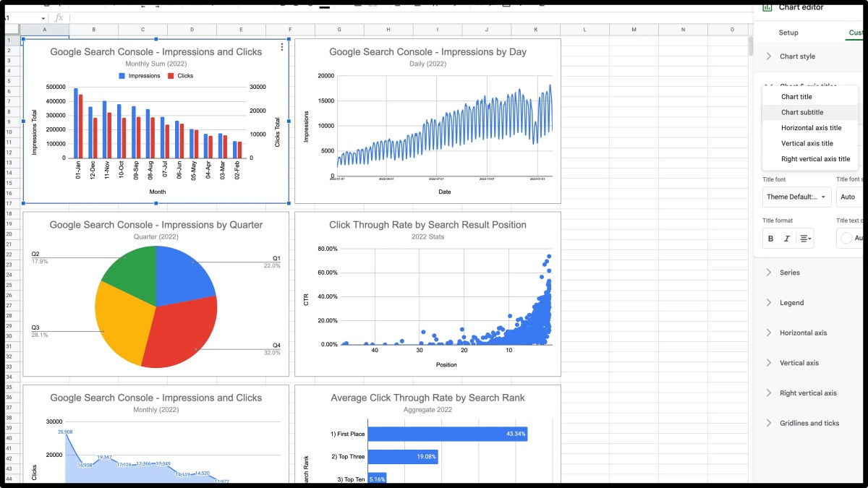Toggle italic title format
Image resolution: width=868 pixels, height=488 pixels.
coord(786,239)
